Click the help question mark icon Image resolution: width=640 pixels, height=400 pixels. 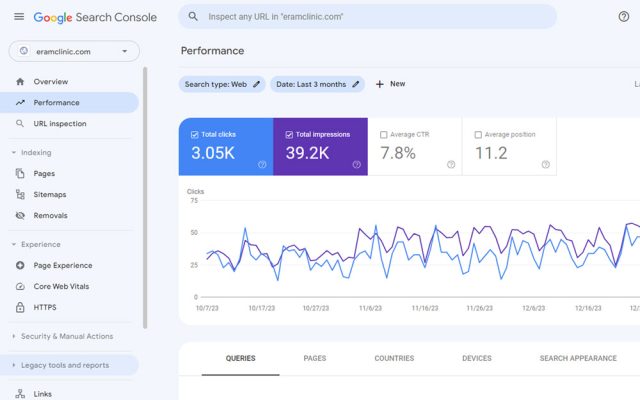[x=624, y=17]
